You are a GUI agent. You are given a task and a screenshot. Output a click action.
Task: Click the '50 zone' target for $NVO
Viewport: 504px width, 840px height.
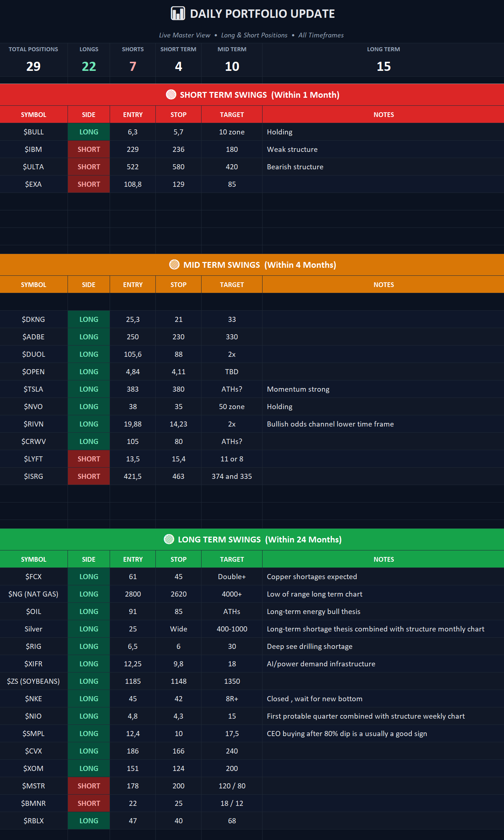click(x=232, y=407)
